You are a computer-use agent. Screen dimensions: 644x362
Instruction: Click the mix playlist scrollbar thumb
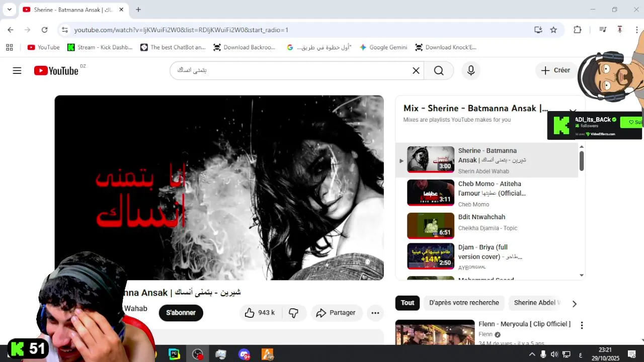[582, 160]
